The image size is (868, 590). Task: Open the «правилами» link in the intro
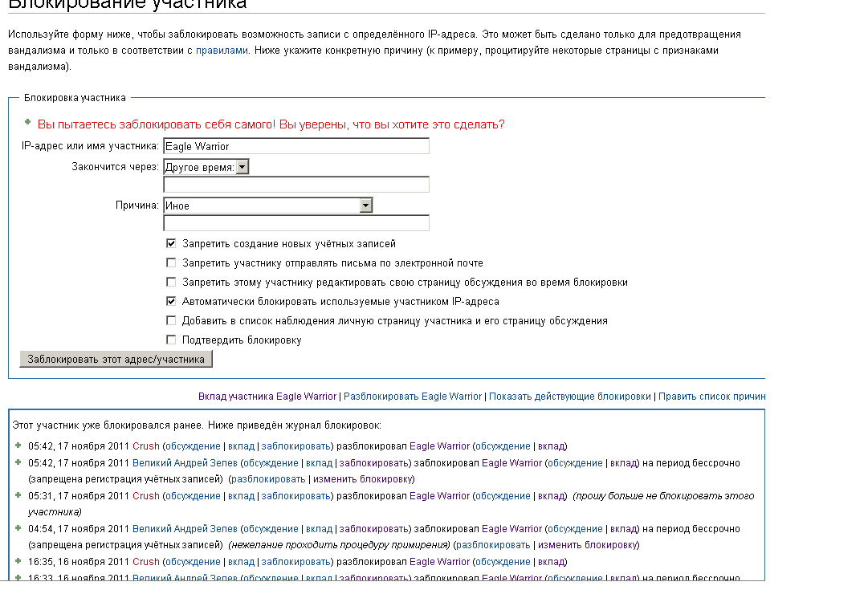point(222,51)
